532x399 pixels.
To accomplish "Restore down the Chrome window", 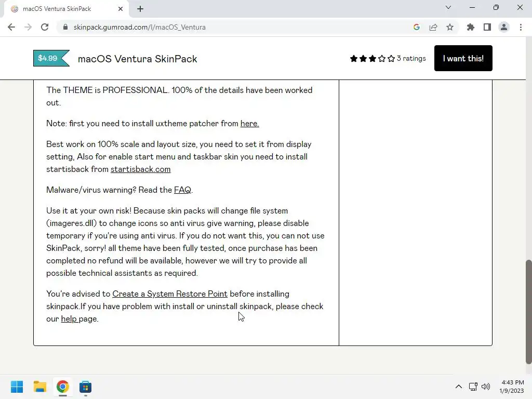I will 496,7.
